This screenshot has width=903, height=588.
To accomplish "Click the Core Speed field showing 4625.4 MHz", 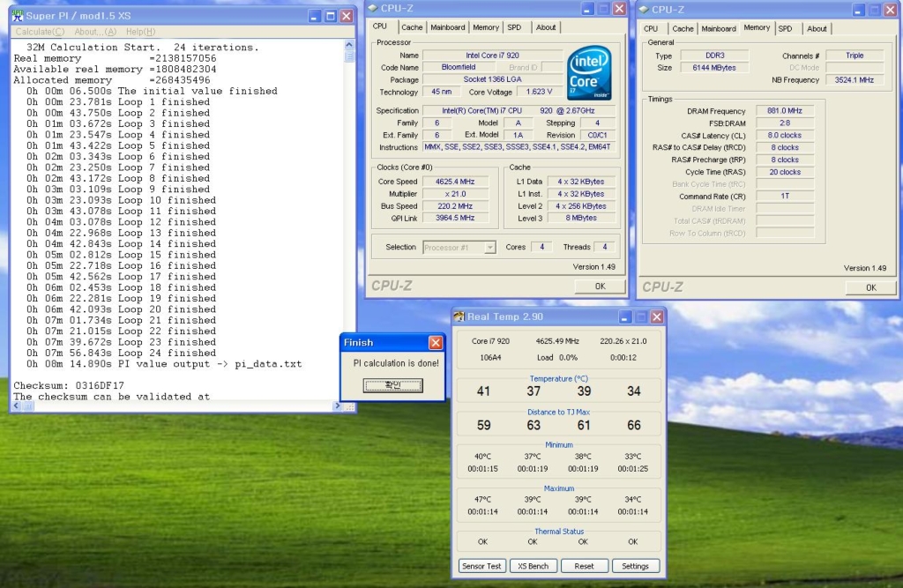I will point(454,182).
